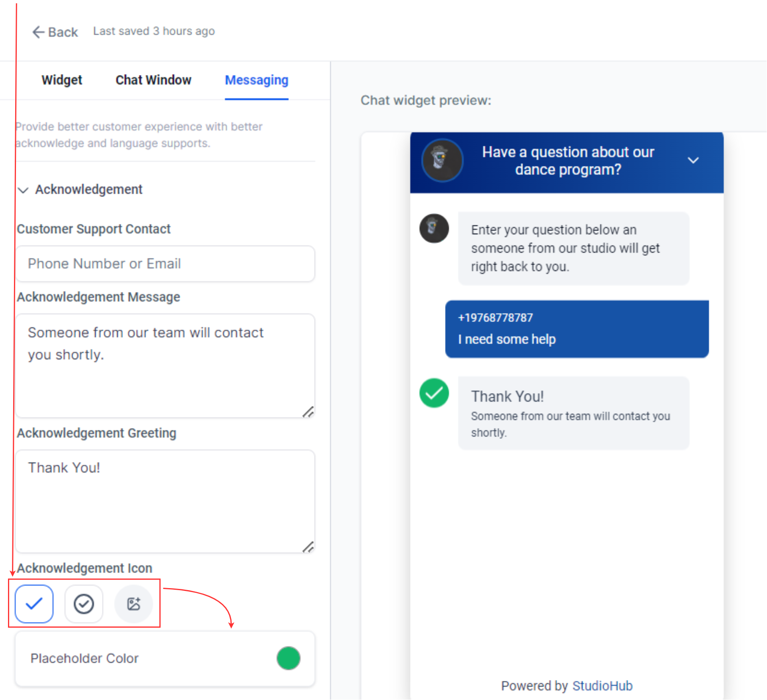Click into the Acknowledgement Message textarea
The image size is (767, 700).
pyautogui.click(x=165, y=366)
